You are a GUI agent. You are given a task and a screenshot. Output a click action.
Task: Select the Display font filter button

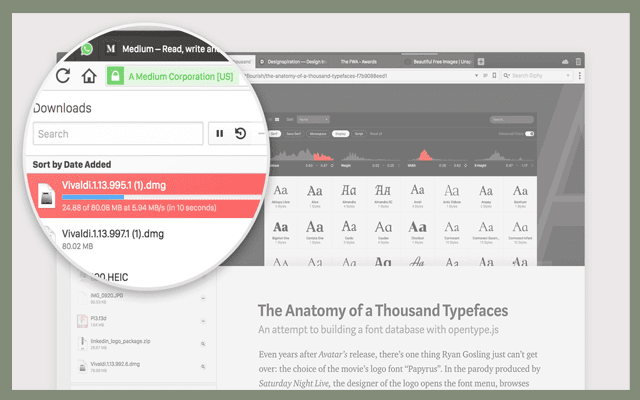338,133
